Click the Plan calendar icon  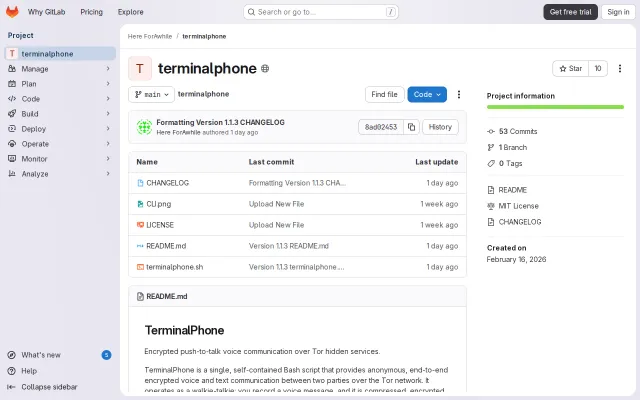[x=12, y=84]
